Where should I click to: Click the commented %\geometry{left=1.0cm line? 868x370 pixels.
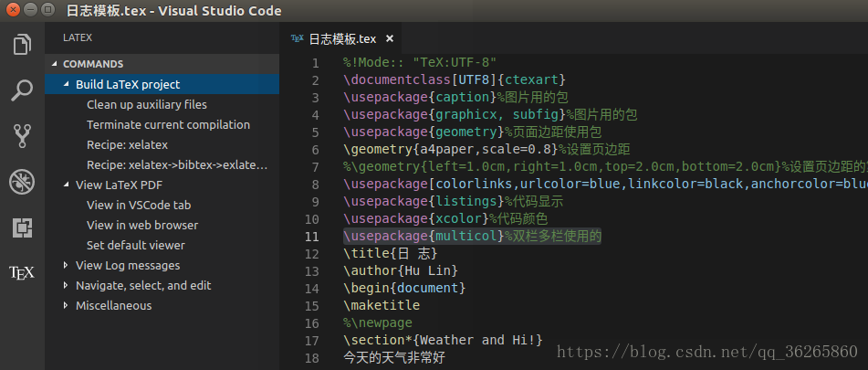point(605,166)
